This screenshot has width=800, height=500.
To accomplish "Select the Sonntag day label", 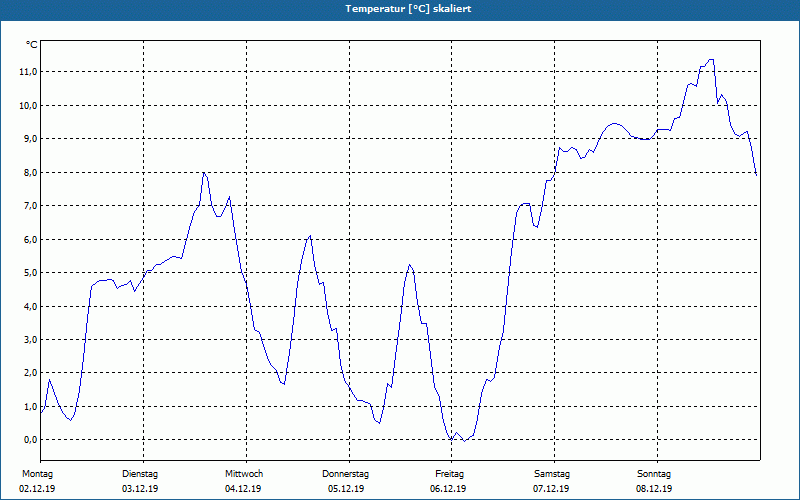I will 654,474.
